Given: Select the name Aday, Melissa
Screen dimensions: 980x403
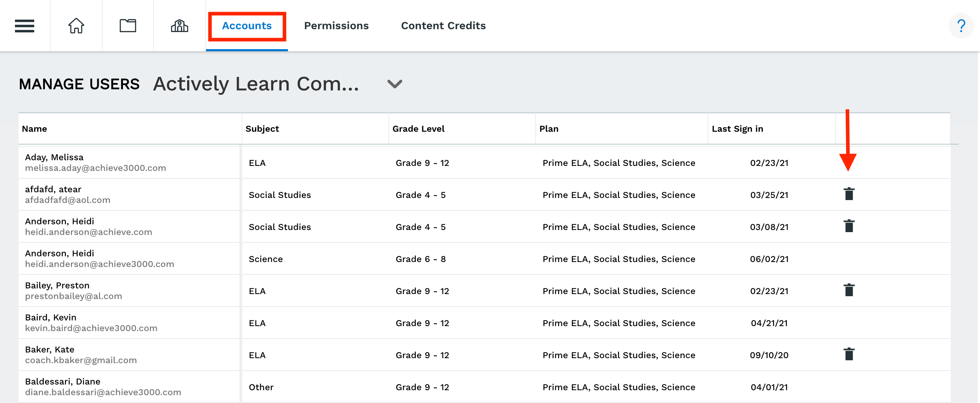Looking at the screenshot, I should point(54,157).
